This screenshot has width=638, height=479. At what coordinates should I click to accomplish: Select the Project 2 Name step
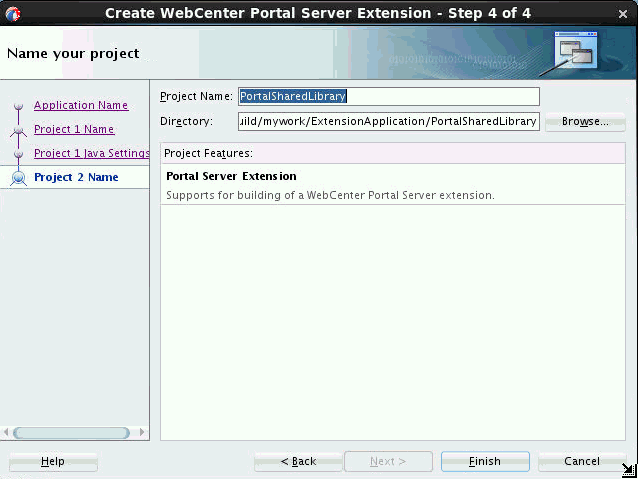tap(76, 177)
